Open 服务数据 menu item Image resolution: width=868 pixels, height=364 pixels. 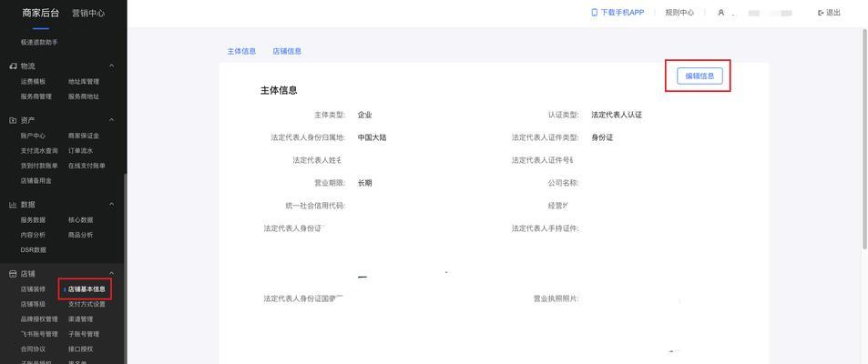click(x=33, y=219)
